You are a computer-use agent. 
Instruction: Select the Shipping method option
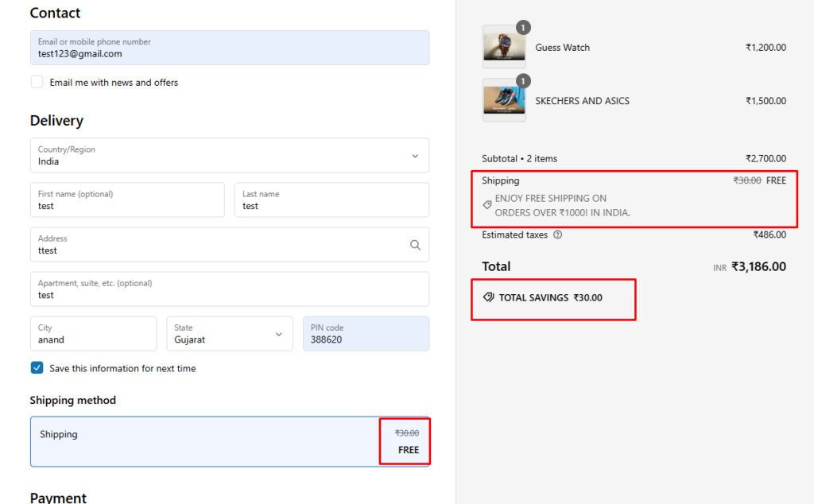tap(230, 442)
